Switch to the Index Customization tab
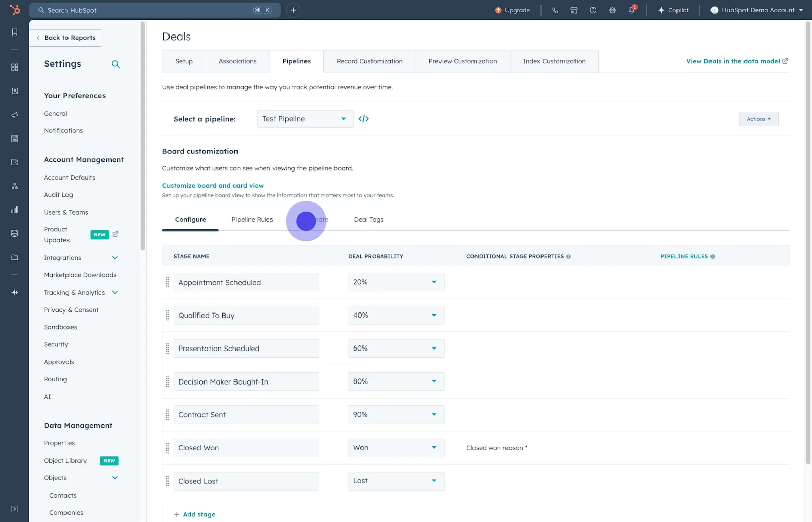This screenshot has height=522, width=812. click(554, 61)
